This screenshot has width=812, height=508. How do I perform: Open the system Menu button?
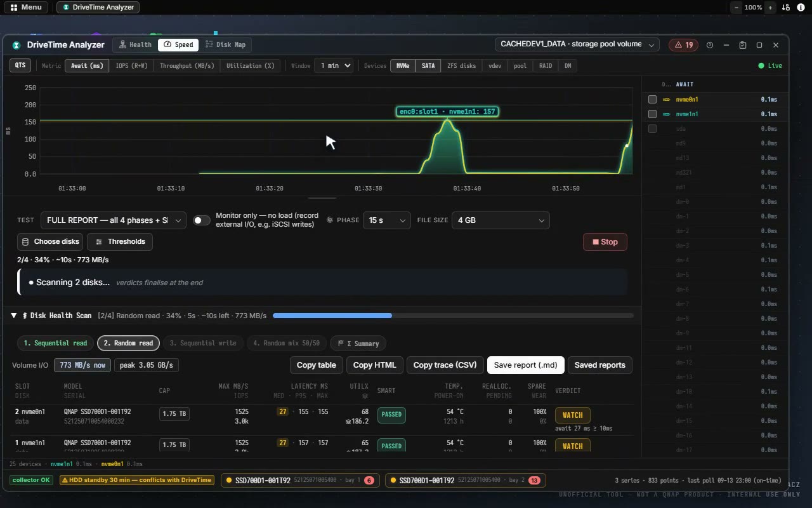[26, 8]
